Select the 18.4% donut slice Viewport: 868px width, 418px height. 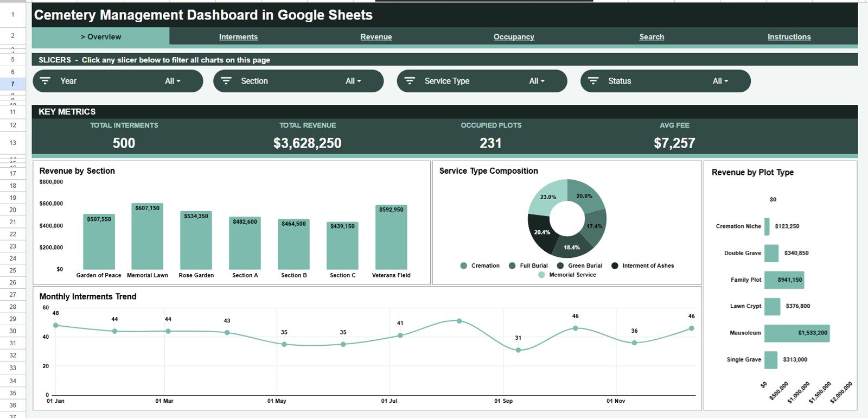[571, 247]
